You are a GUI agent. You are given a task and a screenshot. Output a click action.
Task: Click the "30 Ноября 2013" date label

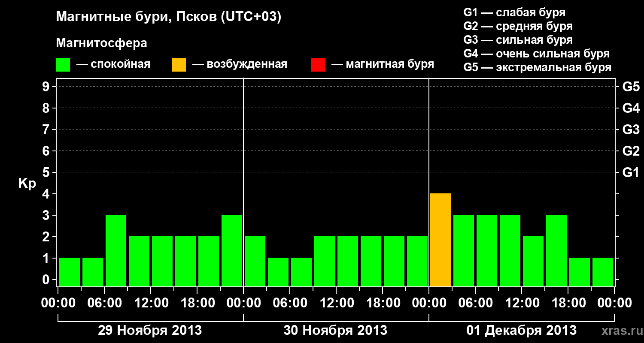click(x=335, y=331)
